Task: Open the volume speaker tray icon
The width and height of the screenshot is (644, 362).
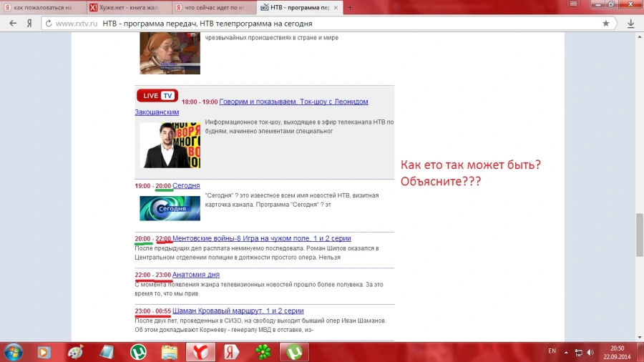Action: [590, 352]
